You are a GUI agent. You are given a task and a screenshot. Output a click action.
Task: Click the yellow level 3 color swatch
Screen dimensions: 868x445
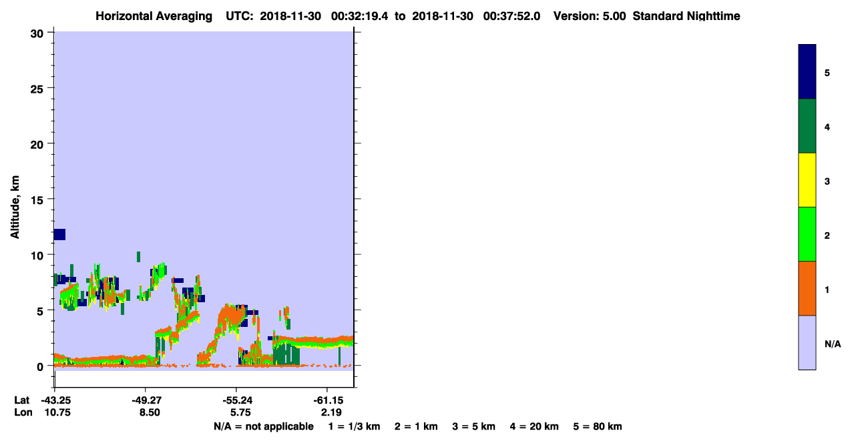tap(807, 180)
